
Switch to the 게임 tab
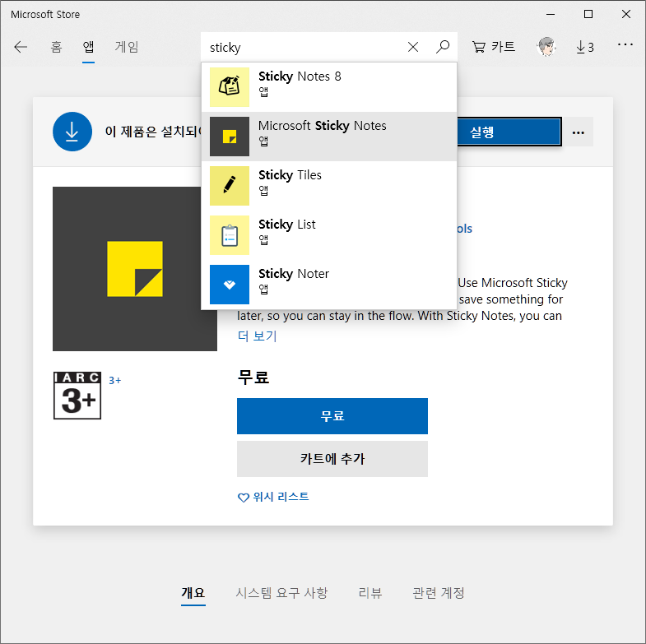pos(127,47)
